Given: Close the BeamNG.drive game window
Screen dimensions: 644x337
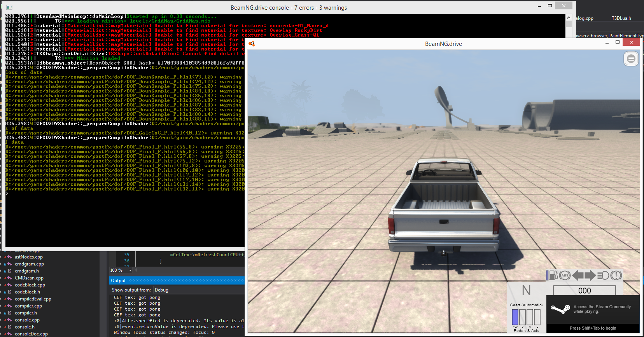Looking at the screenshot, I should click(632, 42).
